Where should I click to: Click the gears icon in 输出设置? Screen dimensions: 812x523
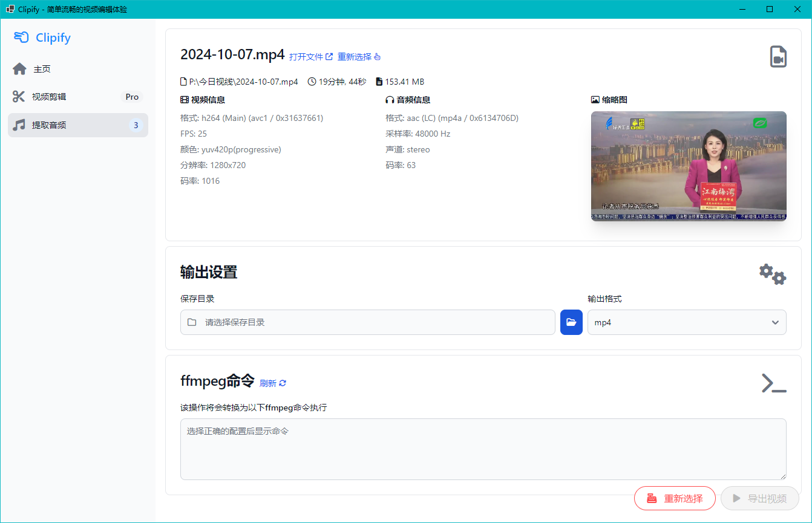[773, 274]
